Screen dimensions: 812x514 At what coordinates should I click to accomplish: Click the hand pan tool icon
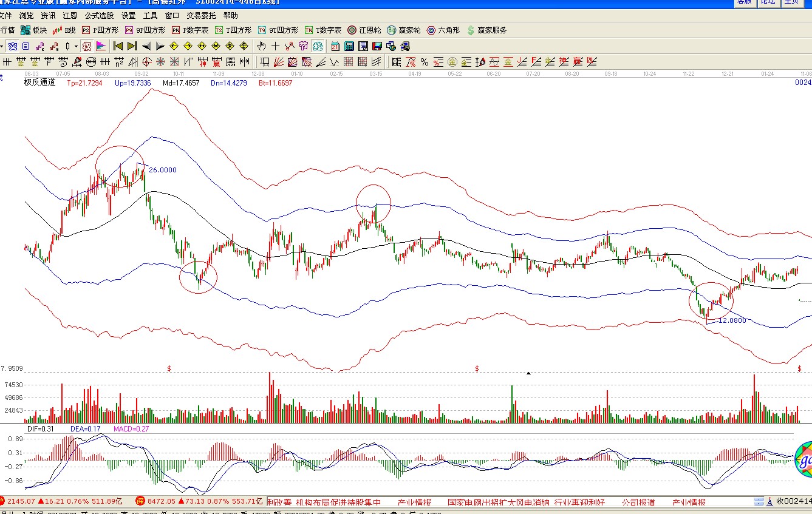click(x=261, y=46)
